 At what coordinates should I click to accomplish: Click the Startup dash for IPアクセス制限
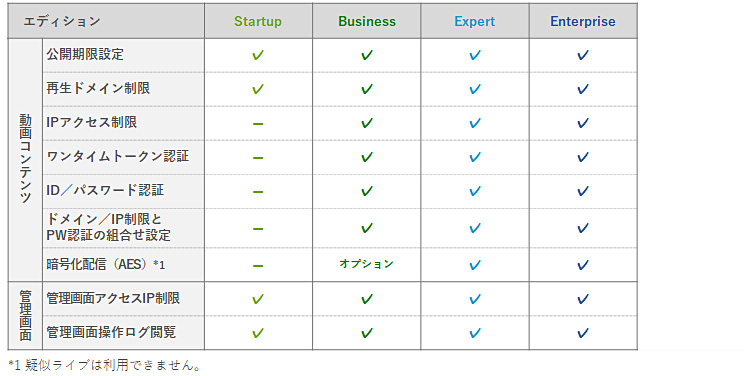coord(258,124)
